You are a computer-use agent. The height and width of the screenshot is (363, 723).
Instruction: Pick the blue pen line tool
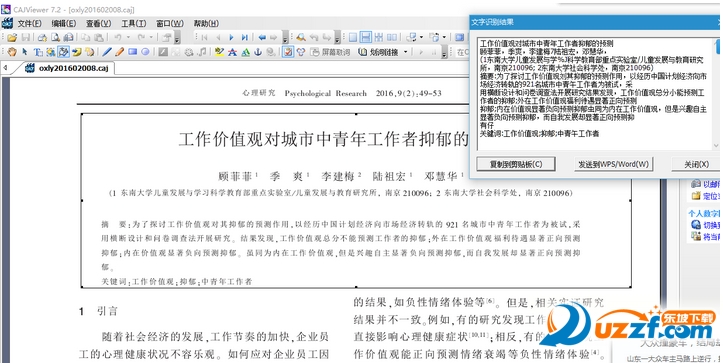coord(107,52)
